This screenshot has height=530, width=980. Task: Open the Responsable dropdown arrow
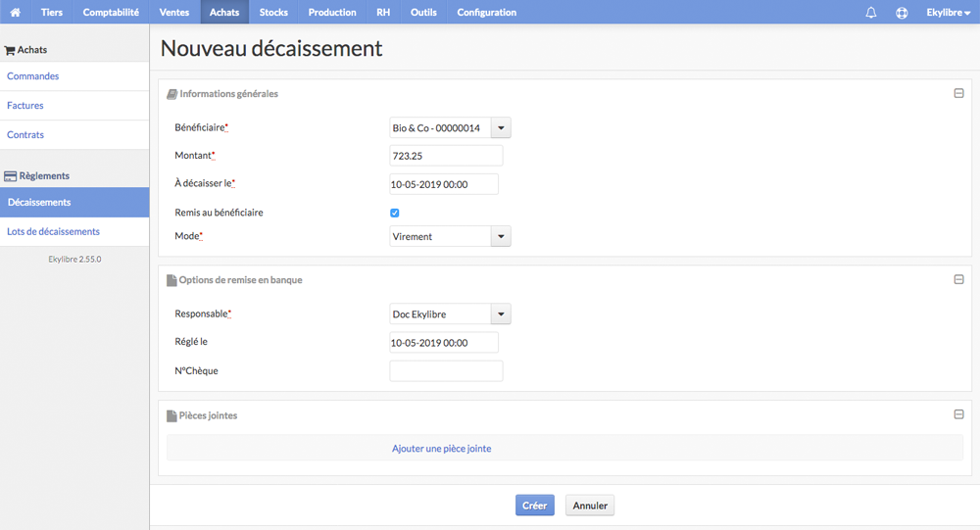tap(501, 313)
